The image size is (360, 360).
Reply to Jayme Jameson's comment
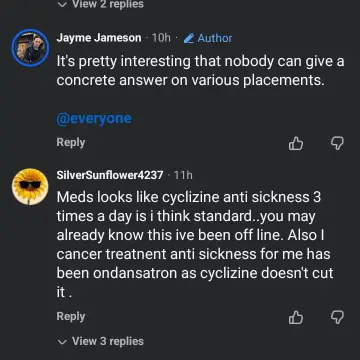click(71, 142)
